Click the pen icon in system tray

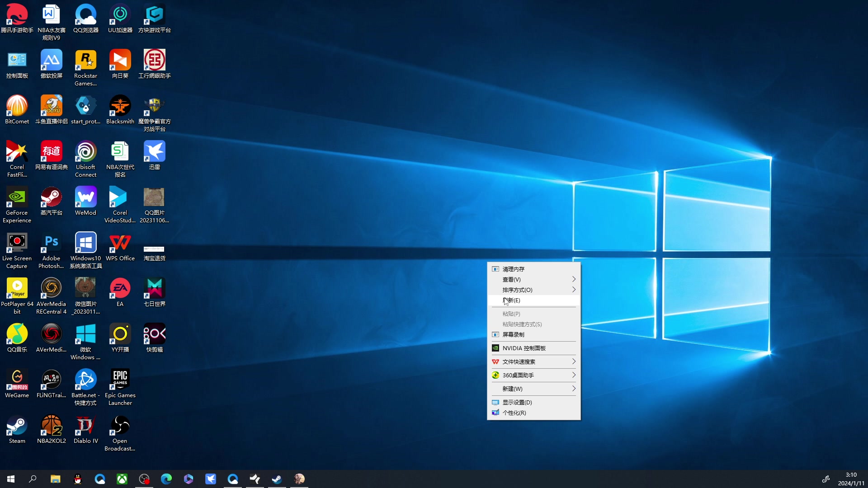pyautogui.click(x=826, y=479)
